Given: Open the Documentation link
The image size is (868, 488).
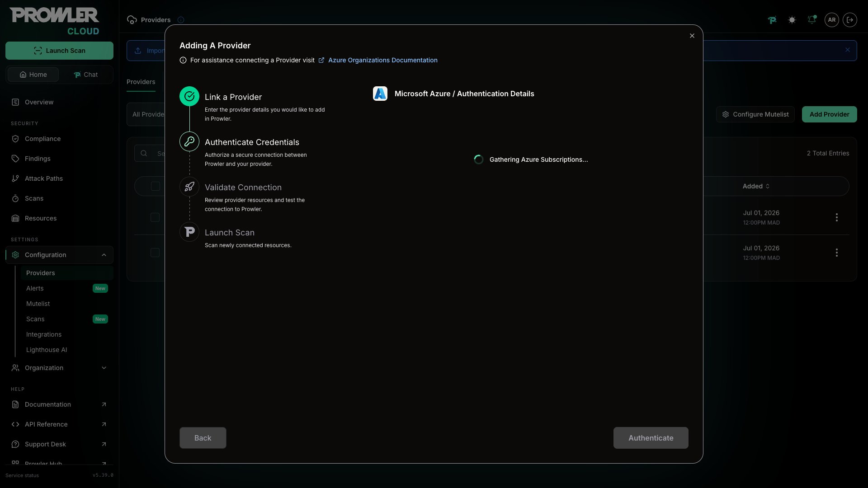Looking at the screenshot, I should point(59,404).
